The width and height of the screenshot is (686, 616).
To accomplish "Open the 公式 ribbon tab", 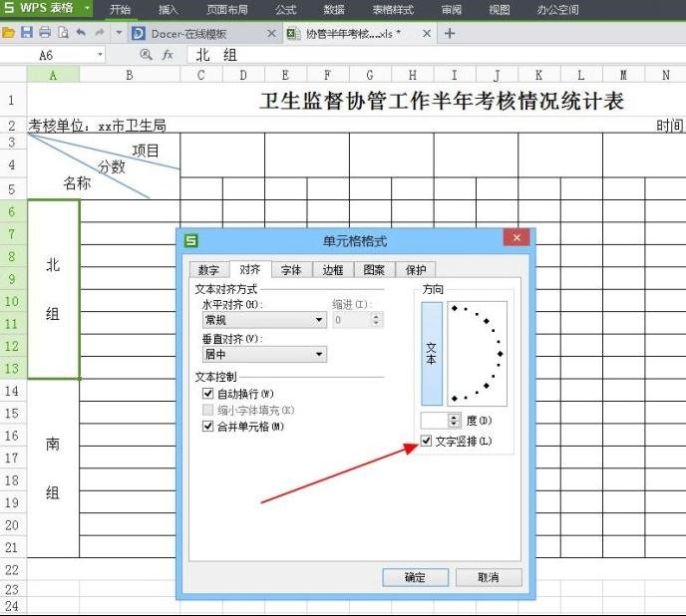I will (286, 10).
